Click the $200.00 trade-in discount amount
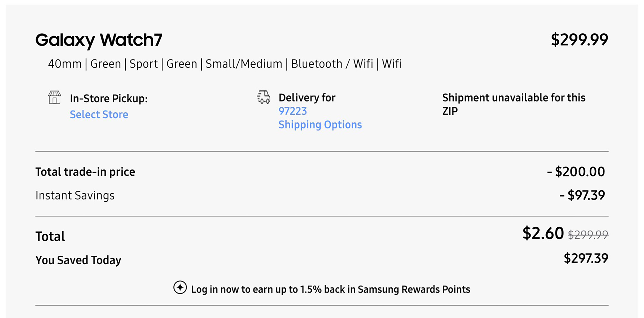The height and width of the screenshot is (318, 644). 576,172
